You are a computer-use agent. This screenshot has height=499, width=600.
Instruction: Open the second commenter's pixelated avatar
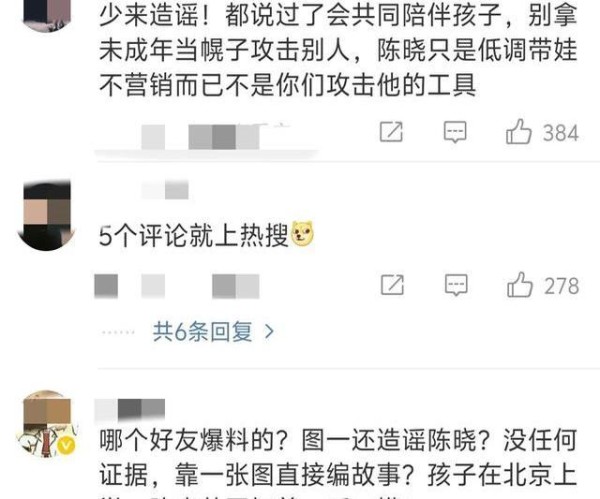coord(47,216)
